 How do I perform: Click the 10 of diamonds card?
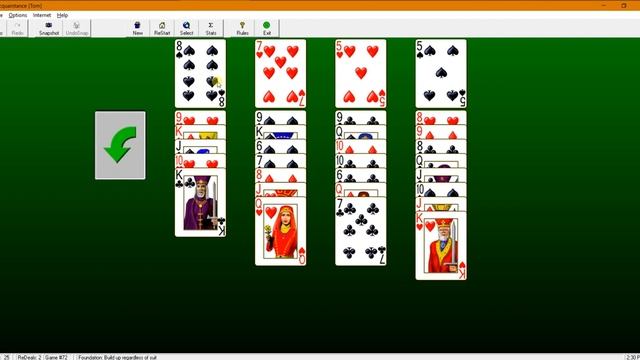pyautogui.click(x=360, y=147)
